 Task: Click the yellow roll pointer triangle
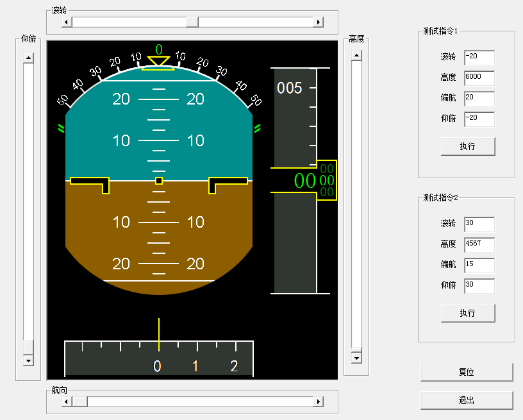[x=159, y=61]
